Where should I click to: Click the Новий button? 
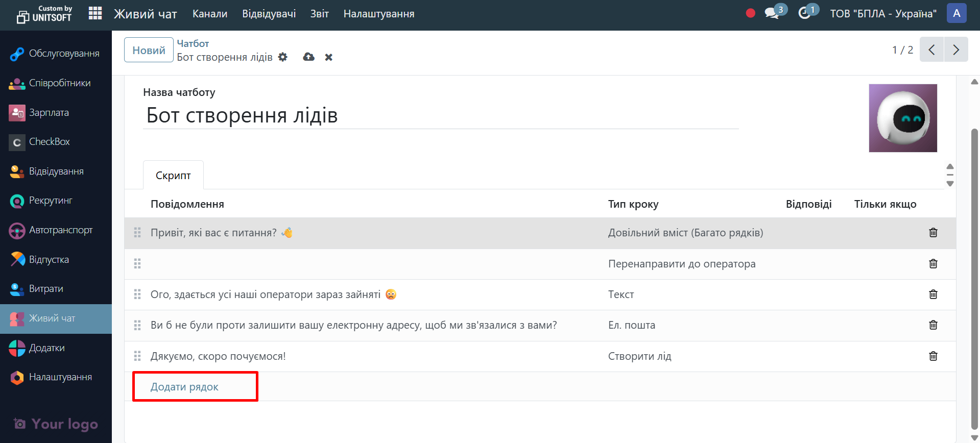pos(149,50)
